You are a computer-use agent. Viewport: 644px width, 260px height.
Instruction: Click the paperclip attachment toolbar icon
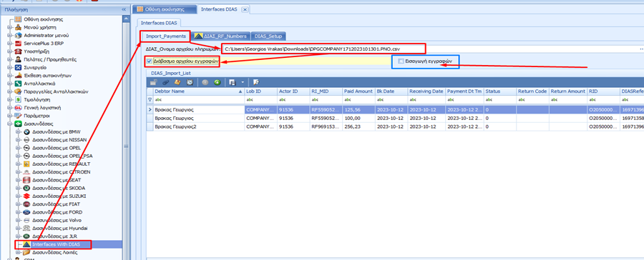pos(165,82)
